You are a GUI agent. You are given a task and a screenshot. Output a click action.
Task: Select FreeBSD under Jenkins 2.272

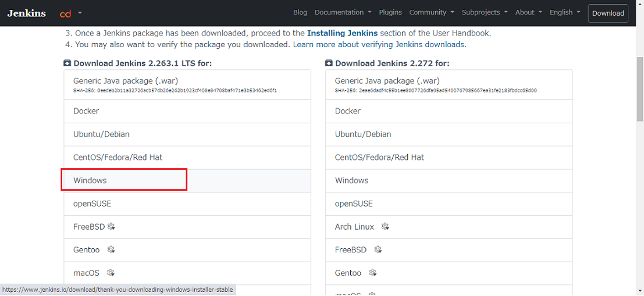click(x=449, y=249)
